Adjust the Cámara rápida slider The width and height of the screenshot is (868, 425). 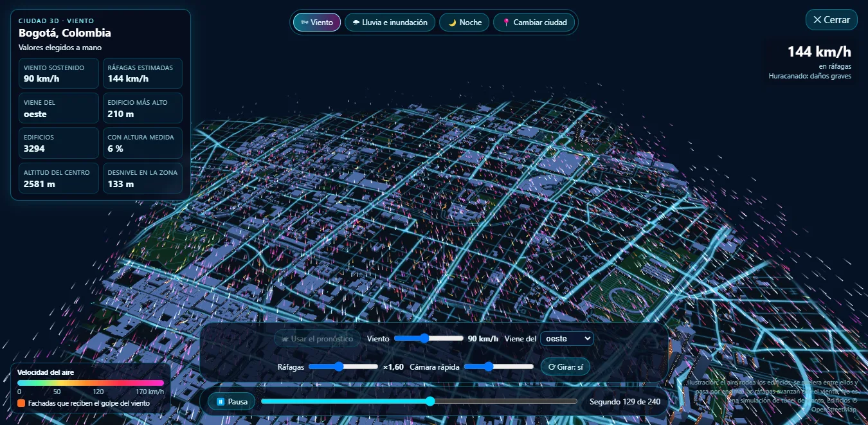tap(499, 366)
